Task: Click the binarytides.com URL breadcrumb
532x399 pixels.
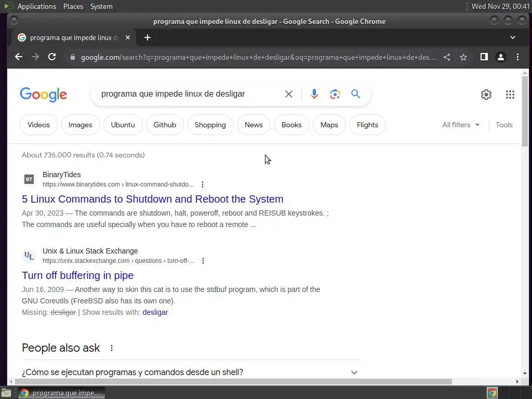Action: (118, 184)
